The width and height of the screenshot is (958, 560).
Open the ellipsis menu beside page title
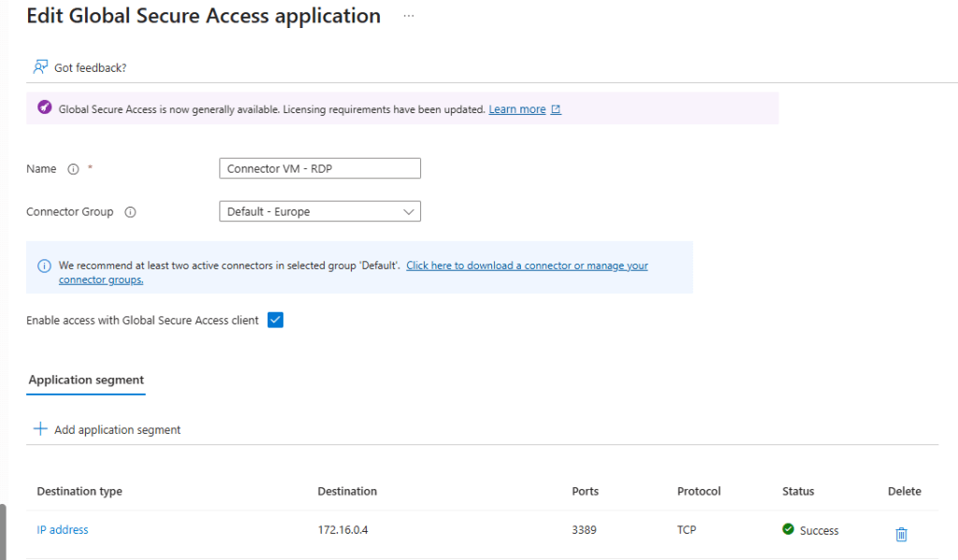tap(408, 17)
